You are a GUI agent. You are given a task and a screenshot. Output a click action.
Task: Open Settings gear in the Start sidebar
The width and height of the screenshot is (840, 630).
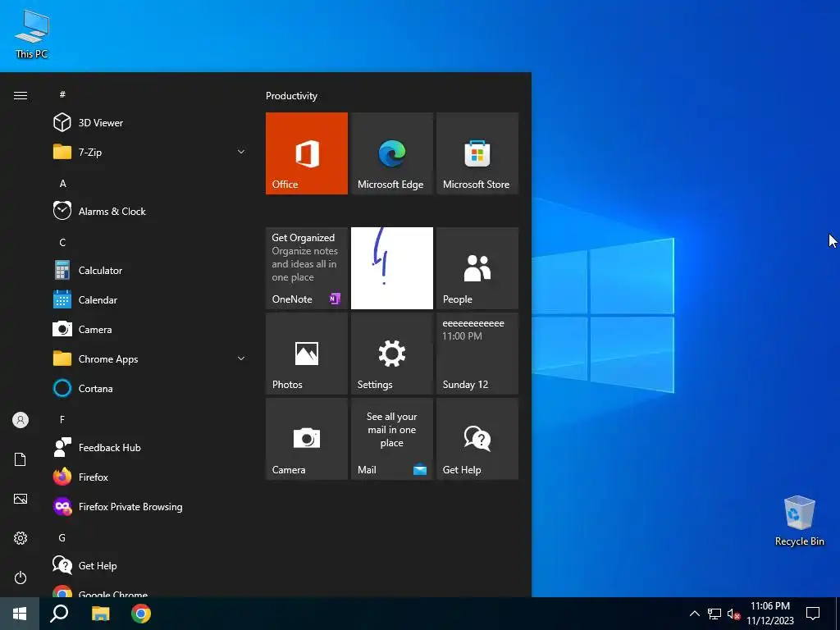point(21,538)
